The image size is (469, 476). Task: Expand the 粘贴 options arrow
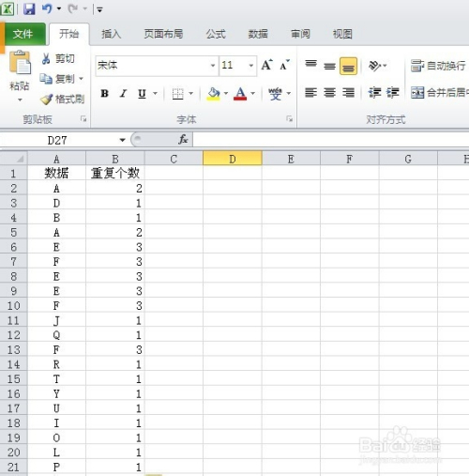[20, 100]
